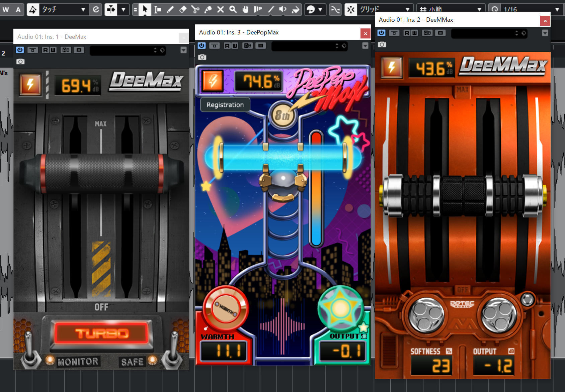Screen dimensions: 565x392
Task: Open the DeeMMax functions menu arrow
Action: [545, 33]
